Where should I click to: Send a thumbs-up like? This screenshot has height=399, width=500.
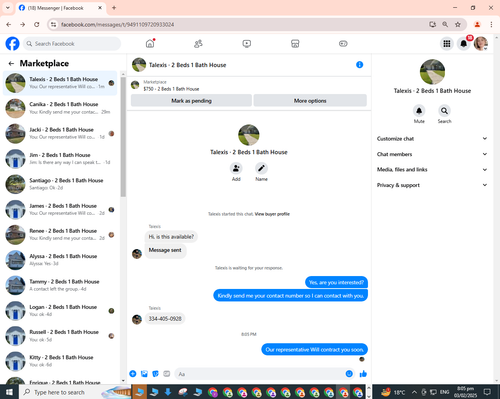363,374
